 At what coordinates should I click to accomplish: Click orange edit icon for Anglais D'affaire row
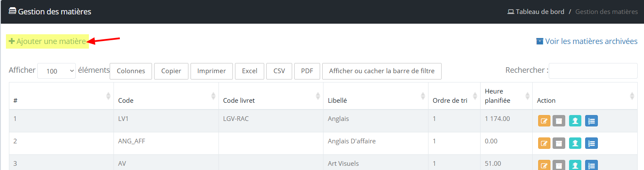(x=544, y=143)
